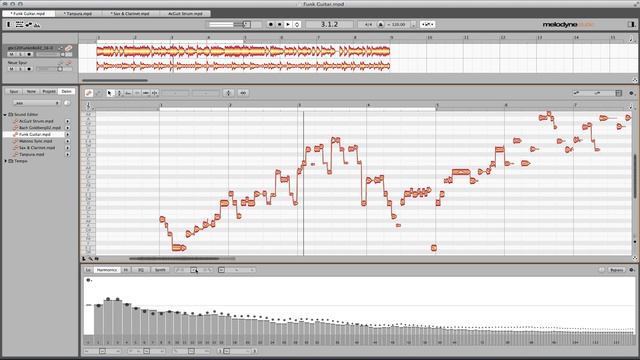Open the Note tab in the browser panel

pos(31,91)
